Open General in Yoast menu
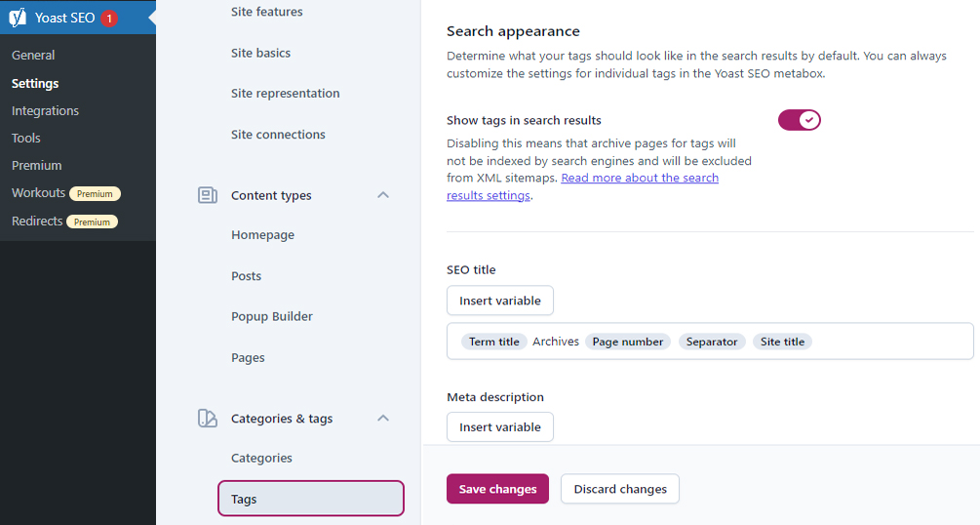The width and height of the screenshot is (980, 525). pos(33,55)
